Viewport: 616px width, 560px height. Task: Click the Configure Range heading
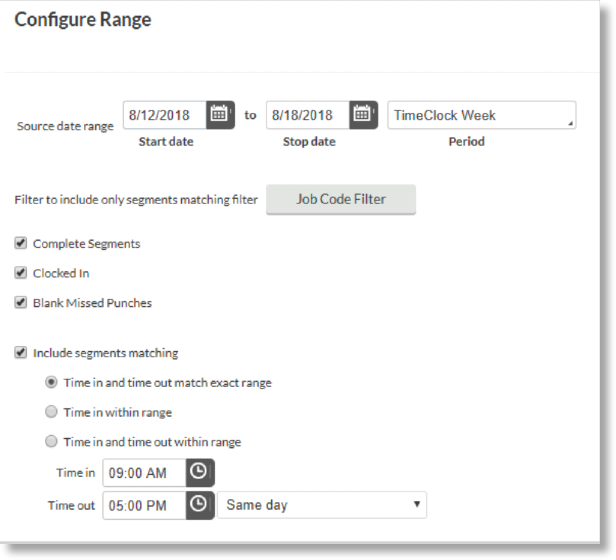tap(82, 20)
